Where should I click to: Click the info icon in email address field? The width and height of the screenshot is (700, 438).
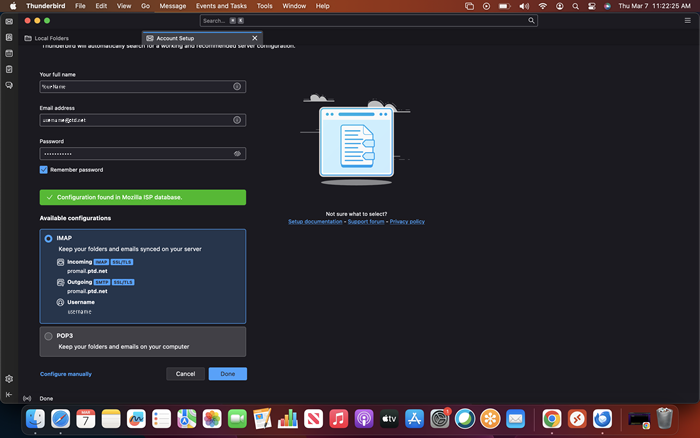[237, 120]
